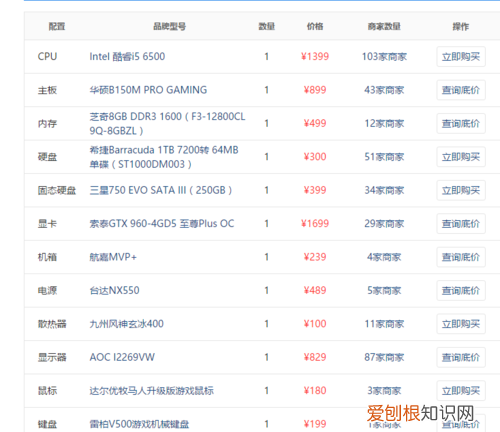Click the 显卡 category label
This screenshot has height=432, width=500.
point(47,224)
